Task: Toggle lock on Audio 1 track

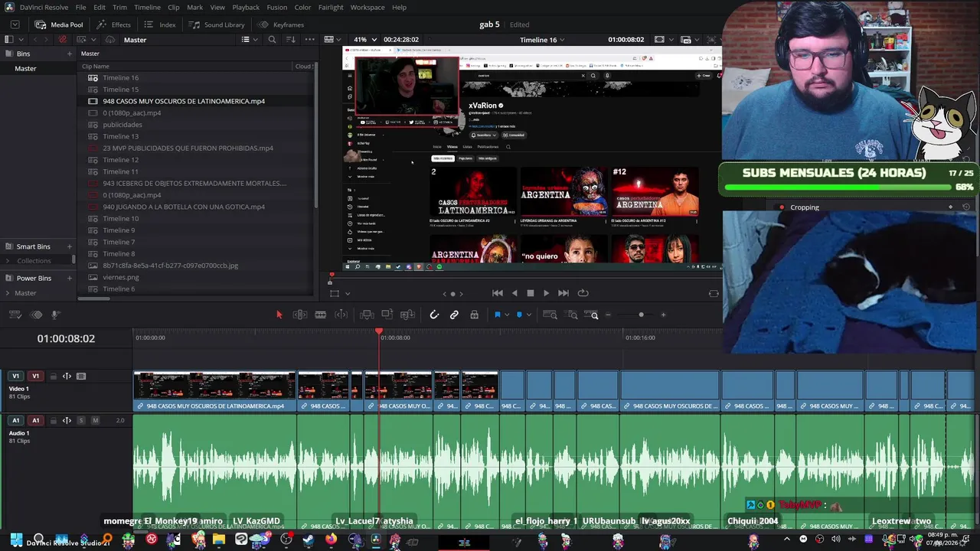Action: (53, 420)
